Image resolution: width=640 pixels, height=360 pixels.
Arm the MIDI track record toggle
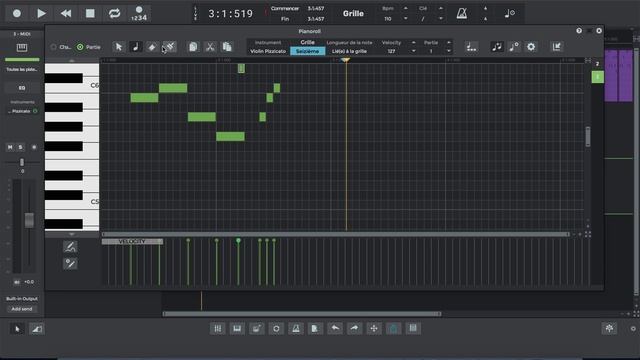pyautogui.click(x=34, y=147)
